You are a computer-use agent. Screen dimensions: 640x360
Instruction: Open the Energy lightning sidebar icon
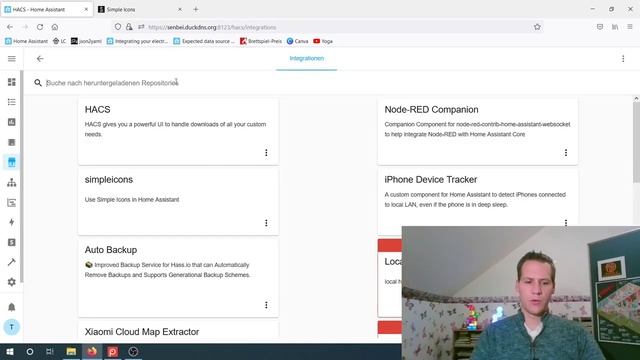[x=11, y=222]
